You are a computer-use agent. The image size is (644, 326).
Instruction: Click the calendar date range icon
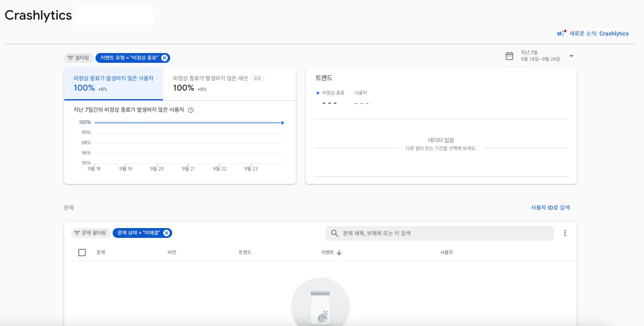pos(509,56)
